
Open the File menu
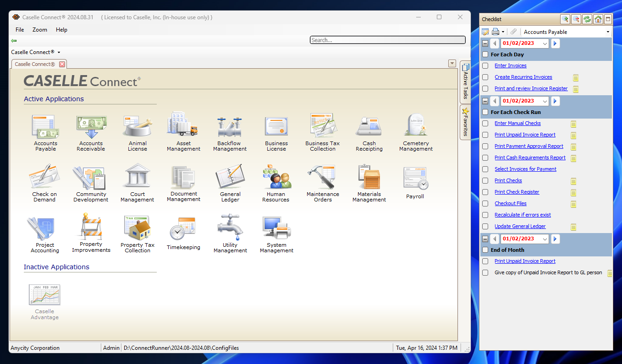pos(20,30)
